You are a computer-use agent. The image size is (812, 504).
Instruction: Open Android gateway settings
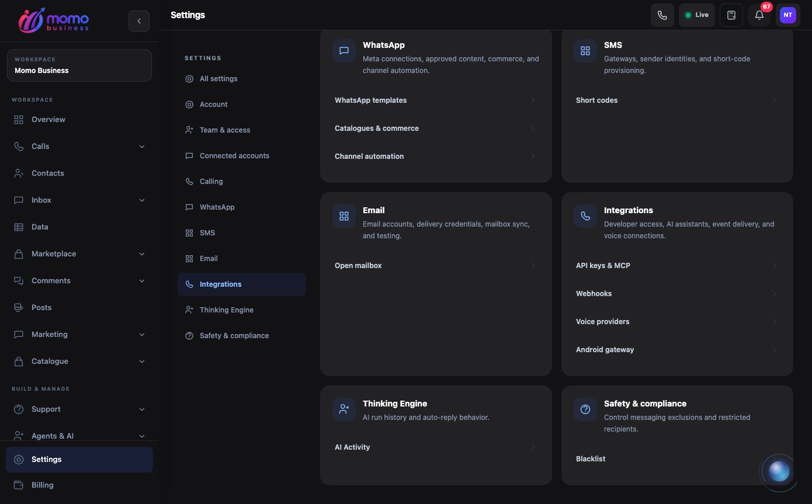coord(677,350)
